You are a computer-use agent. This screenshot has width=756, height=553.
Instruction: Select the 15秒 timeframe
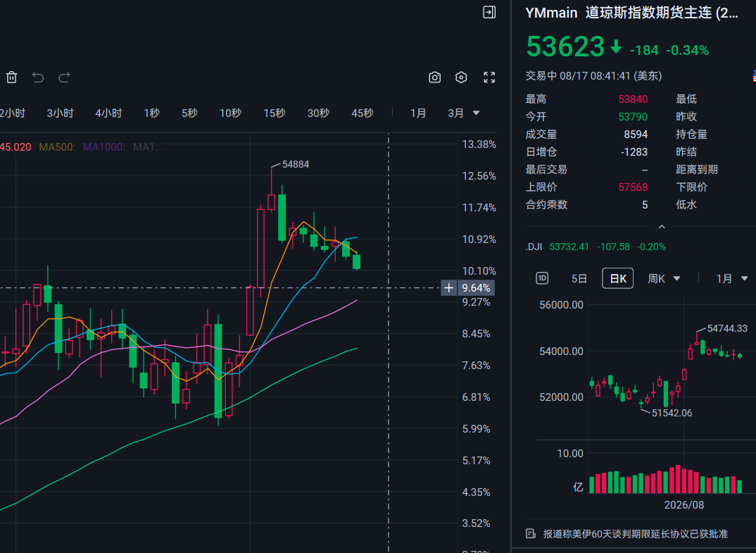click(x=275, y=113)
